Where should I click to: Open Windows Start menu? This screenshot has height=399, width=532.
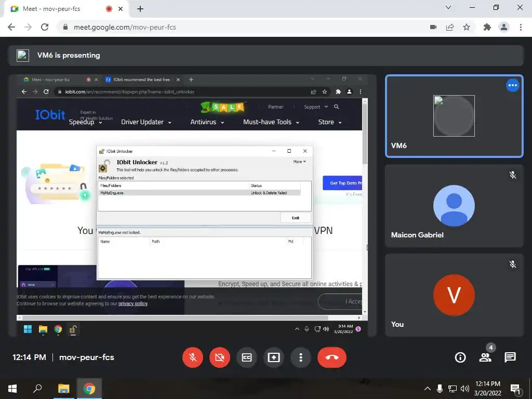(x=12, y=388)
